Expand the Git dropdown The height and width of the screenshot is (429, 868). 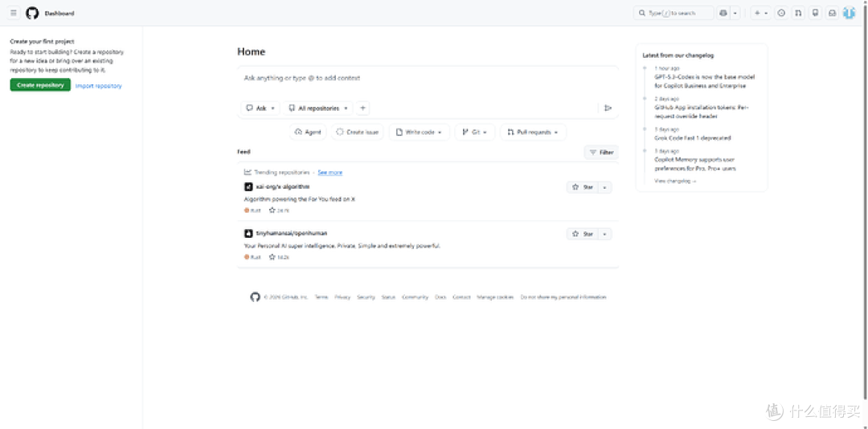click(x=474, y=133)
